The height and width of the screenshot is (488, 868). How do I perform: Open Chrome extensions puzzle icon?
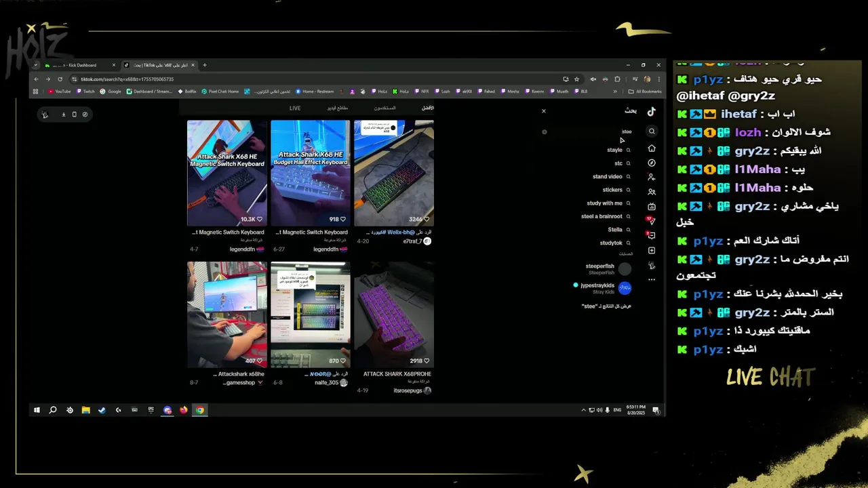617,79
